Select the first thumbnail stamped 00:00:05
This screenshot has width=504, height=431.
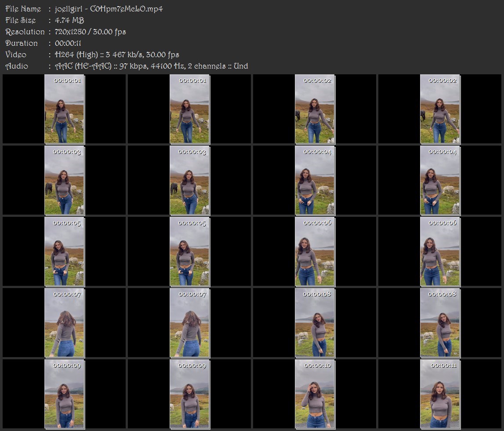64,252
